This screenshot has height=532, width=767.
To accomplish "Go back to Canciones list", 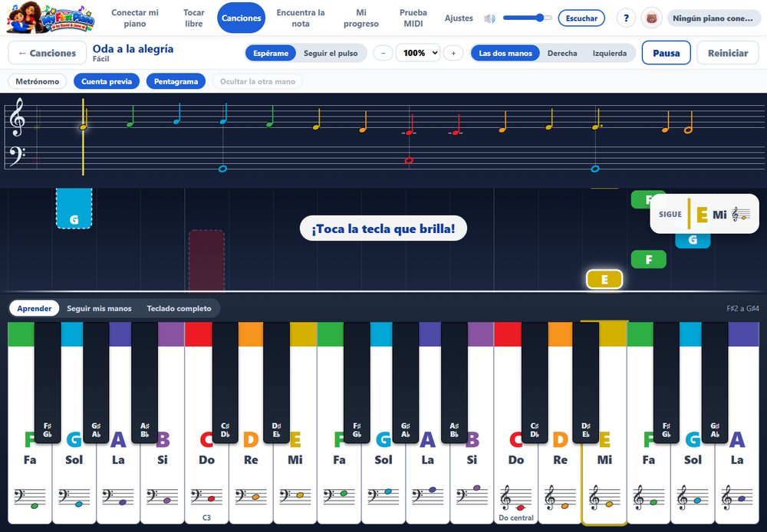I will click(x=48, y=53).
